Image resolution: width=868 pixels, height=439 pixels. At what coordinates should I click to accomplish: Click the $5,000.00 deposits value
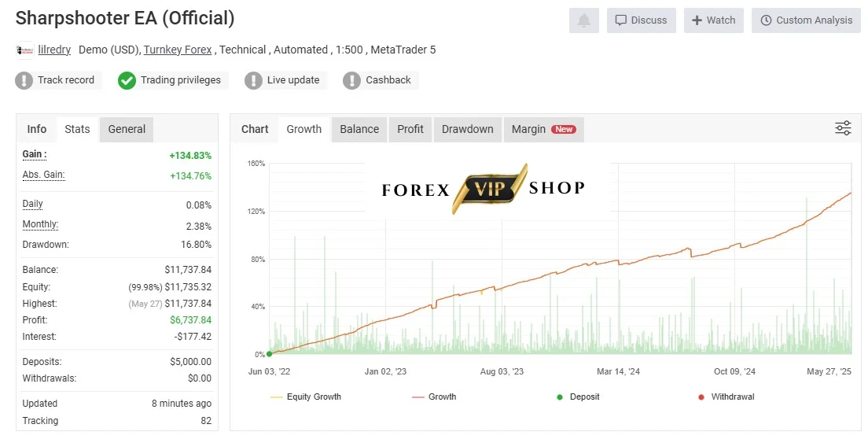[x=190, y=362]
